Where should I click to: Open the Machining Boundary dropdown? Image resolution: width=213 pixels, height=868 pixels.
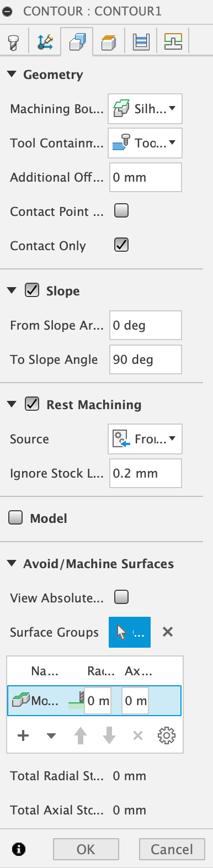pyautogui.click(x=145, y=109)
